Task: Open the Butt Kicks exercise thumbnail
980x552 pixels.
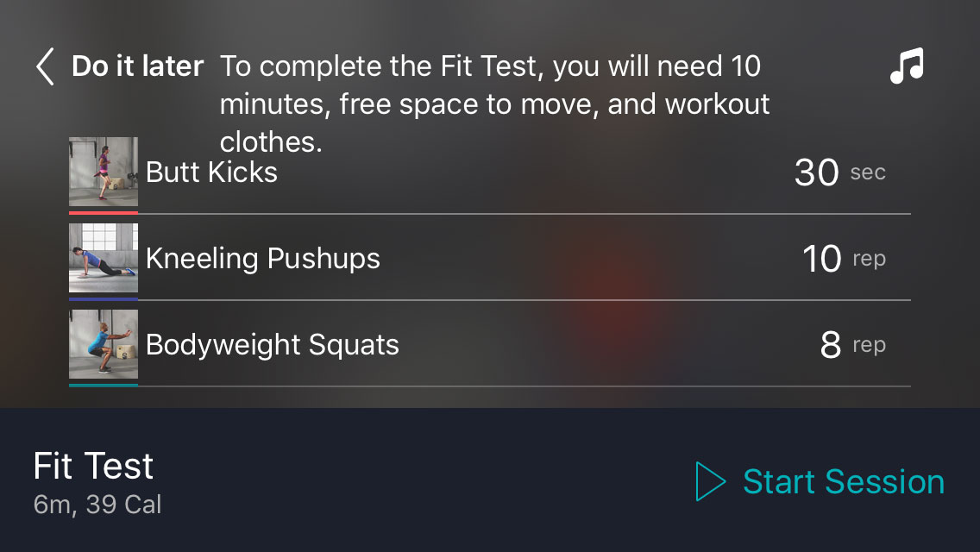Action: [x=104, y=172]
